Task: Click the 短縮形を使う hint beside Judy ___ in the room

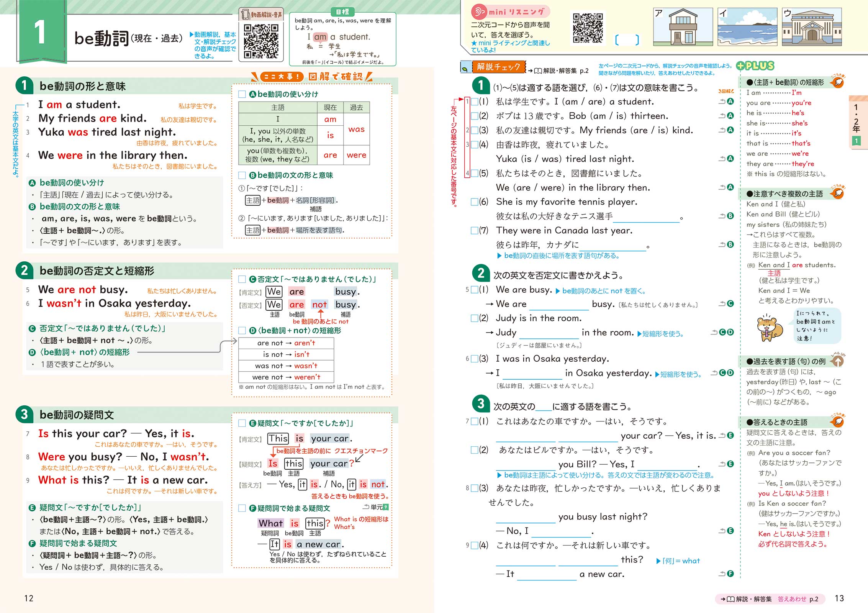Action: pos(660,334)
